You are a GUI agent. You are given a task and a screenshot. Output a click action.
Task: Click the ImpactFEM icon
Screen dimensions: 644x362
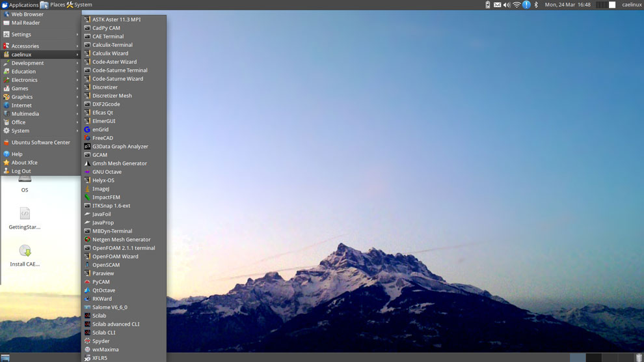(87, 197)
